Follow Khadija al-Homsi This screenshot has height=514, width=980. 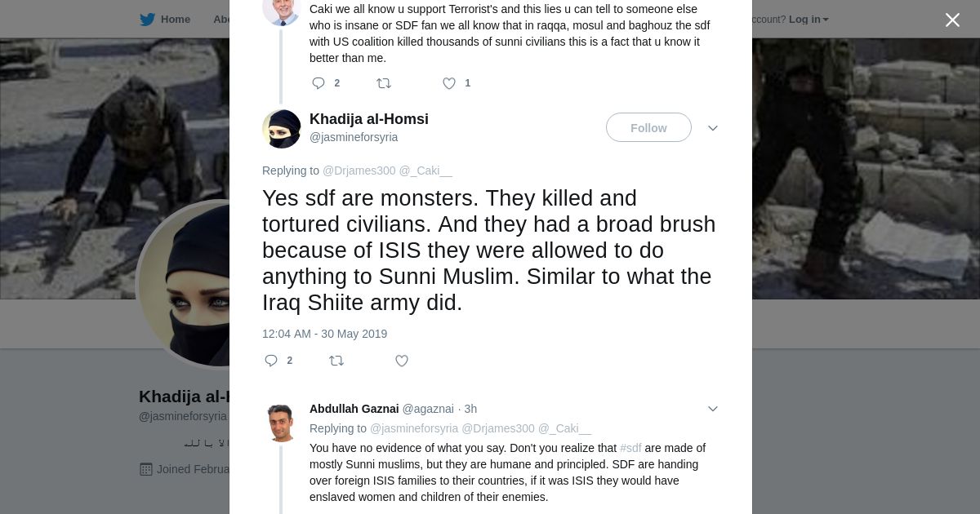click(x=648, y=128)
